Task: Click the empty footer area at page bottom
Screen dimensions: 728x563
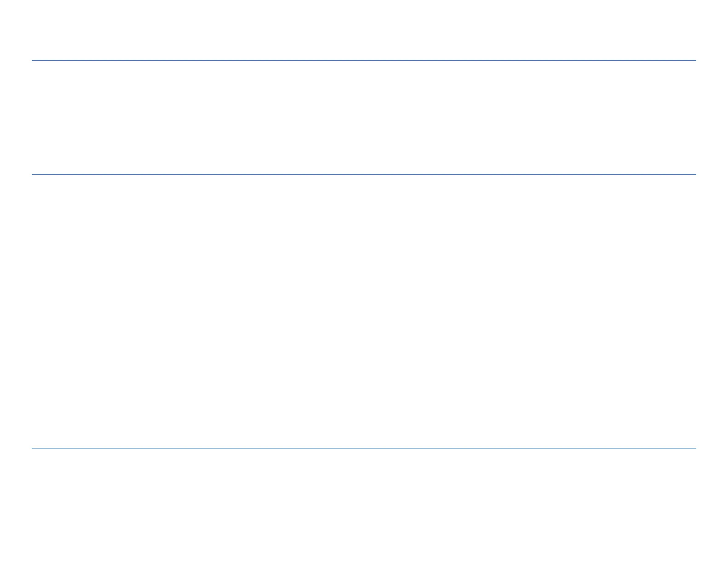Action: (364, 506)
